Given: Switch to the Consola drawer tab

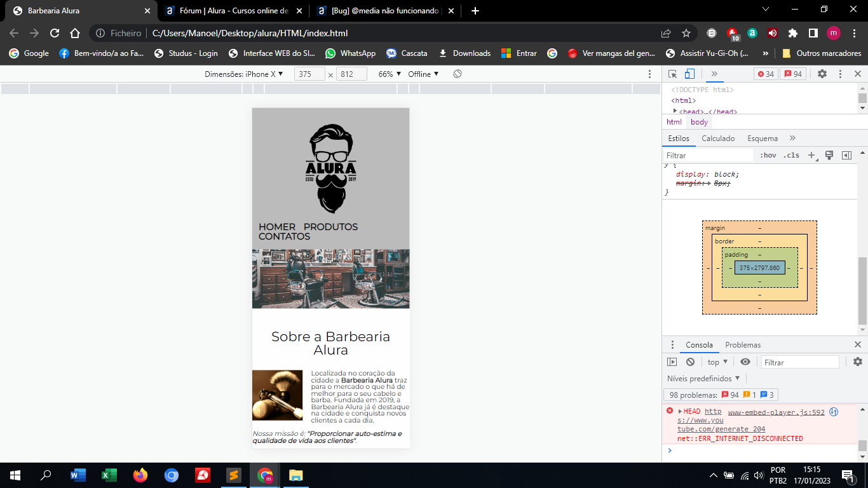Looking at the screenshot, I should pyautogui.click(x=699, y=345).
